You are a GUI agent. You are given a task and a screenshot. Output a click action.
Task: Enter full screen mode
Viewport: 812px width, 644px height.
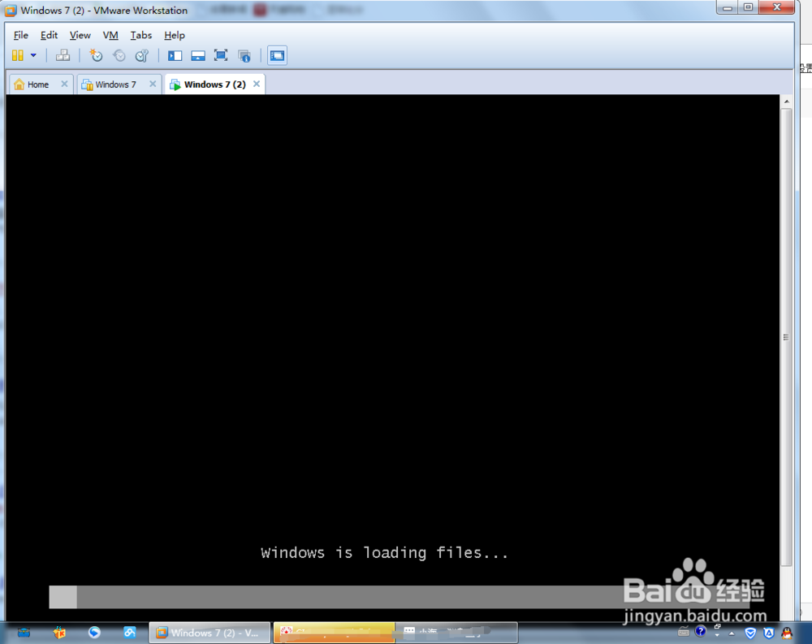point(220,55)
